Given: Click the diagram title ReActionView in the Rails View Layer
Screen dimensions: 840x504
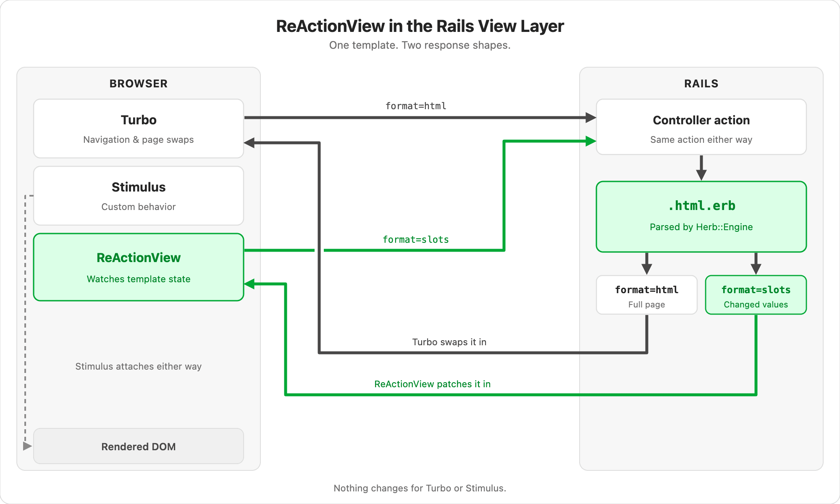Looking at the screenshot, I should coord(420,26).
